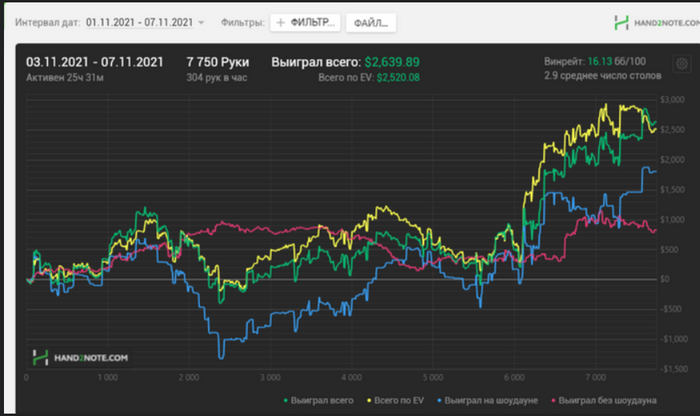Click the blue legend dot for showdown winnings
Image resolution: width=700 pixels, height=416 pixels.
439,401
